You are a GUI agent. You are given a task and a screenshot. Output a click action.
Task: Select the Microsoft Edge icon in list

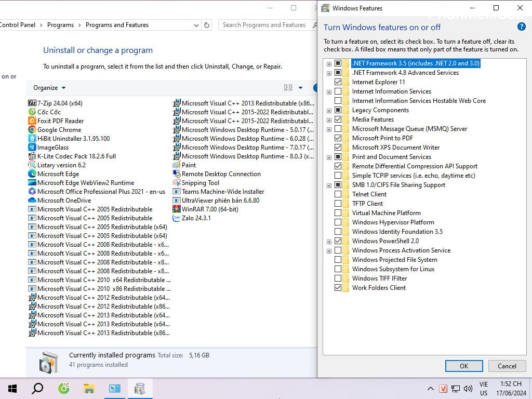click(32, 174)
